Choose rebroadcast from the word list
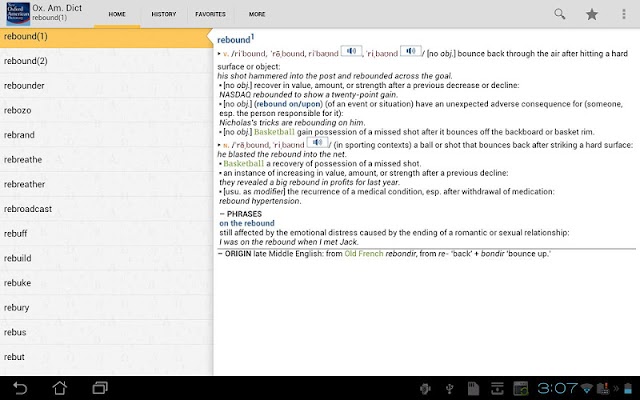The width and height of the screenshot is (640, 400). 106,209
